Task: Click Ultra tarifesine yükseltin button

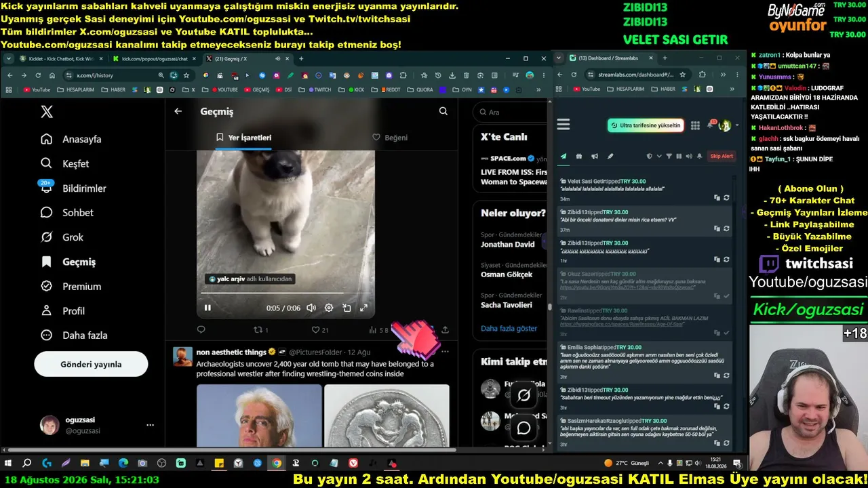Action: tap(646, 125)
